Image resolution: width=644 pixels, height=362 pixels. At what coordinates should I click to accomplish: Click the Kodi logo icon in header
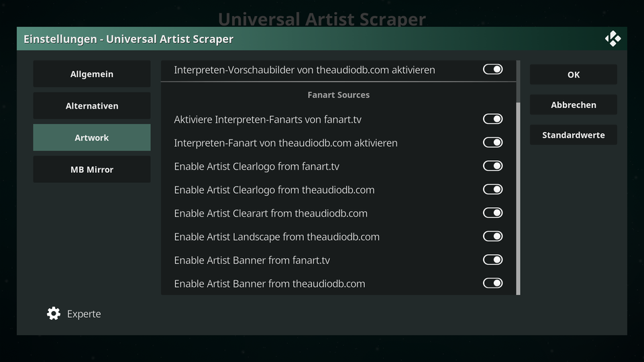click(612, 39)
